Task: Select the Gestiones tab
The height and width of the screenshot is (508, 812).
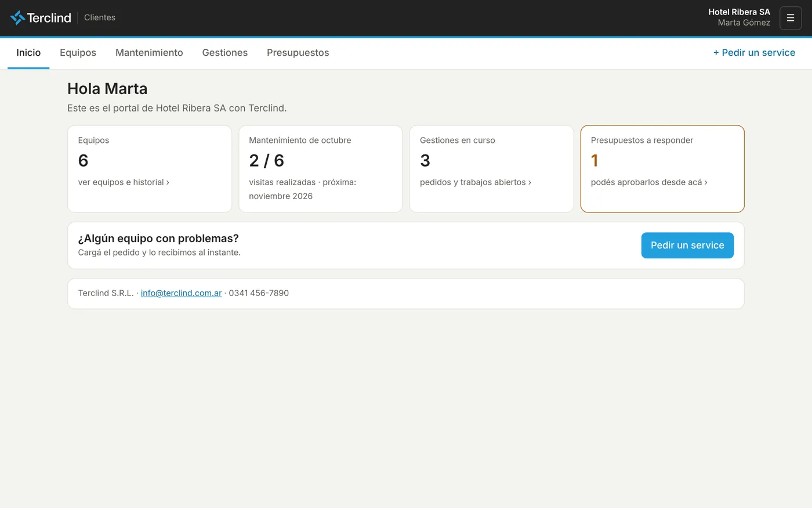Action: point(225,53)
